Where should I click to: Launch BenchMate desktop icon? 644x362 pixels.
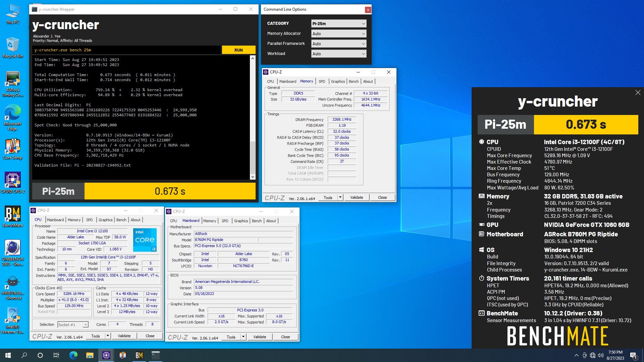(13, 217)
